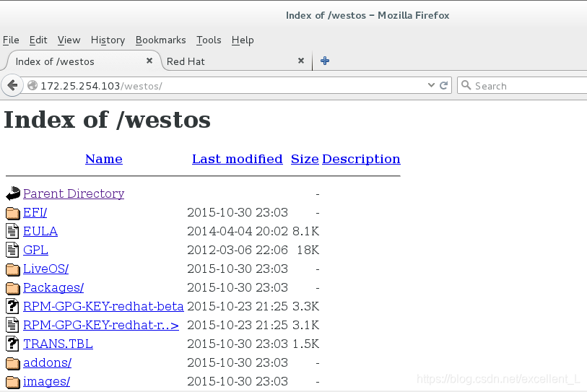The image size is (587, 392).
Task: Open the EULA file link
Action: [x=40, y=231]
